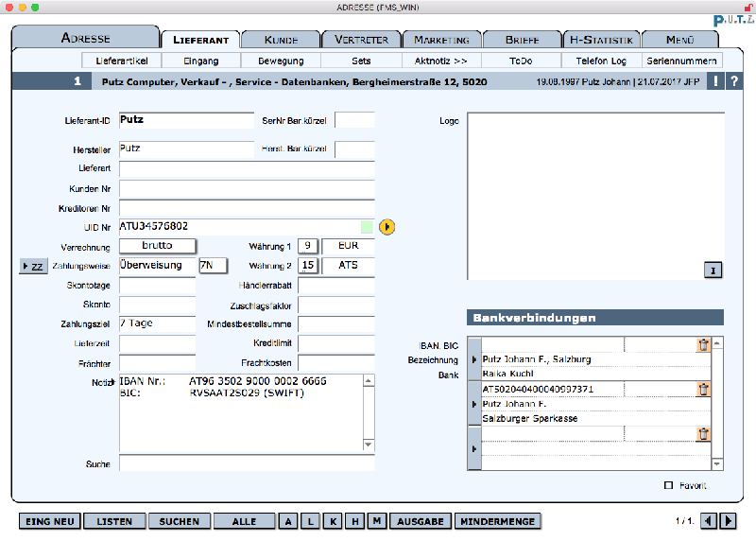Viewport: 756px width, 541px height.
Task: Click the Währung 1 code field
Action: [x=308, y=246]
